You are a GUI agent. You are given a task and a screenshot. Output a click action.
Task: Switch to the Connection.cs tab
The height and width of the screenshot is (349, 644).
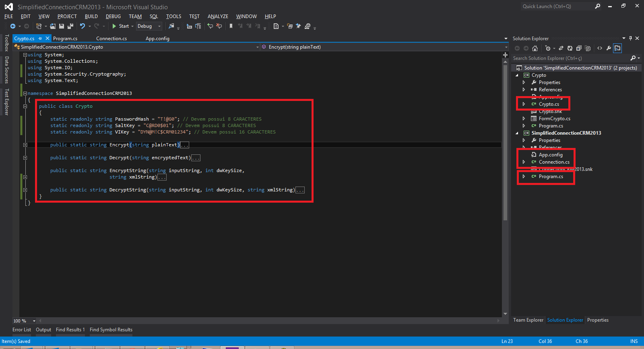111,39
